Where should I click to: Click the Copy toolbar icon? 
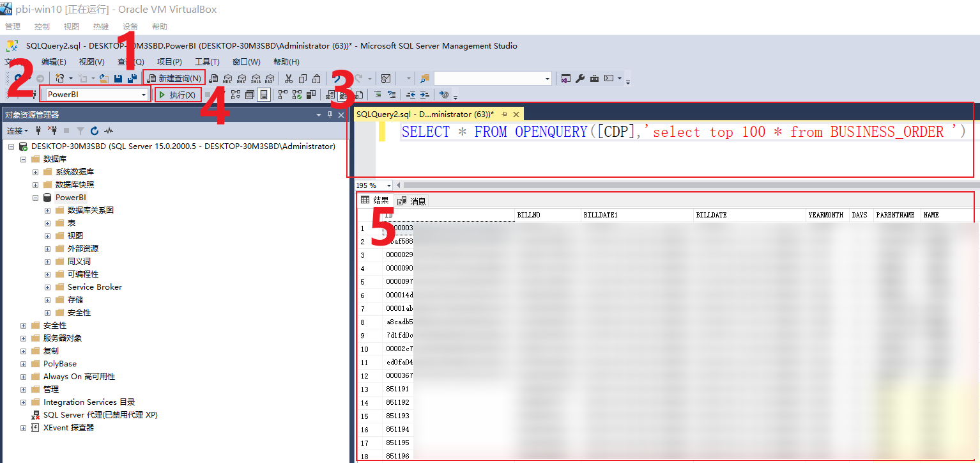[x=303, y=79]
